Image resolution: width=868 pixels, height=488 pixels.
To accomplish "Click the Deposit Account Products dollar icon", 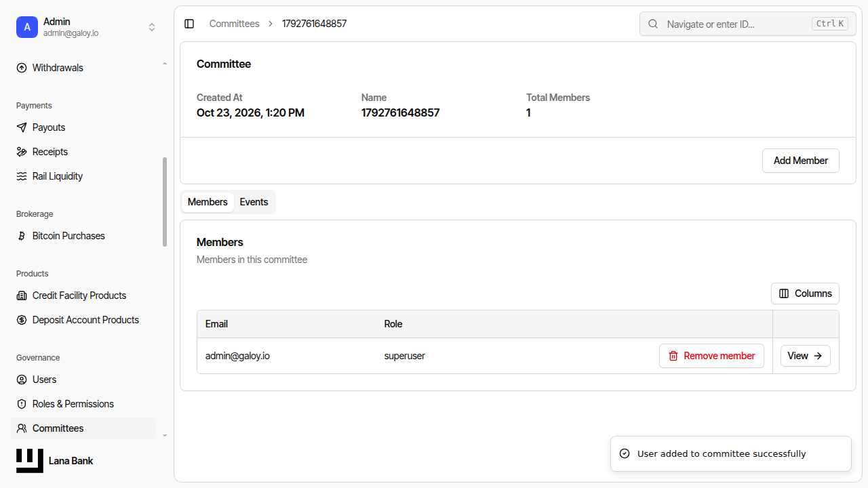I will 22,320.
